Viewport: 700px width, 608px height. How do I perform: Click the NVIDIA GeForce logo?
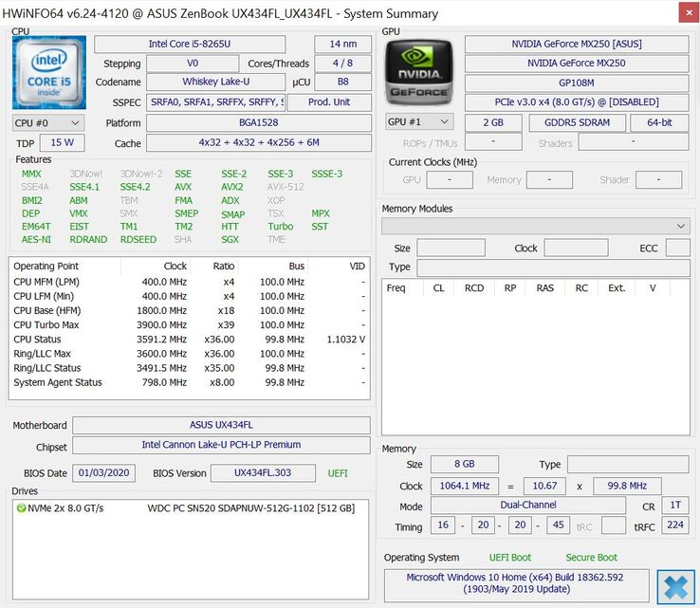[x=418, y=72]
